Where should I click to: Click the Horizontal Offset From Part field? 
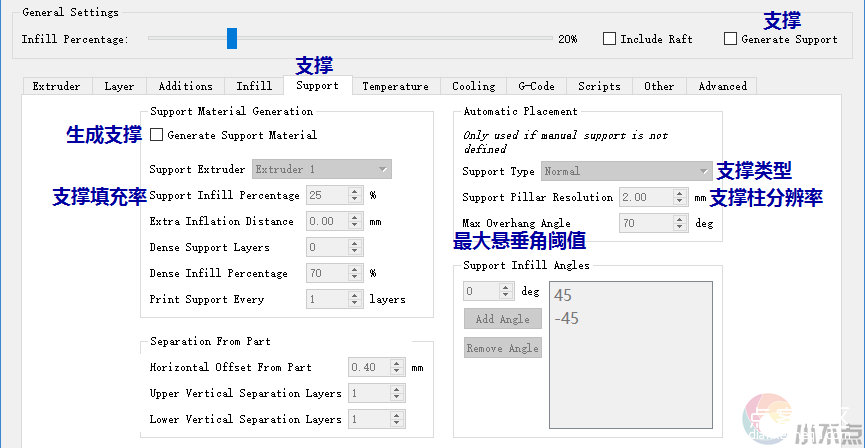(x=368, y=367)
